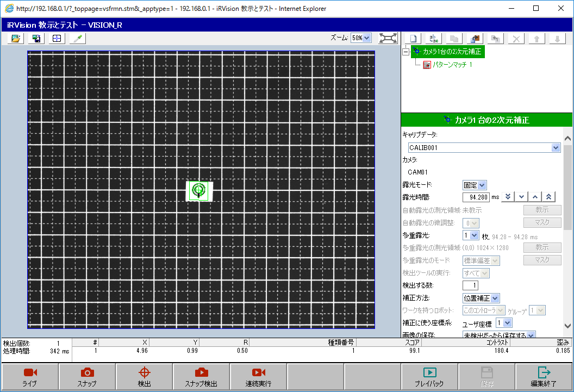Click the new tool blank page icon
This screenshot has width=574, height=392.
click(413, 39)
